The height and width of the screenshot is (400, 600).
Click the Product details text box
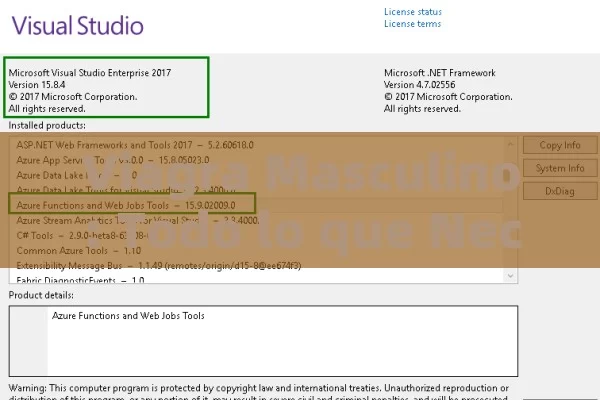263,341
